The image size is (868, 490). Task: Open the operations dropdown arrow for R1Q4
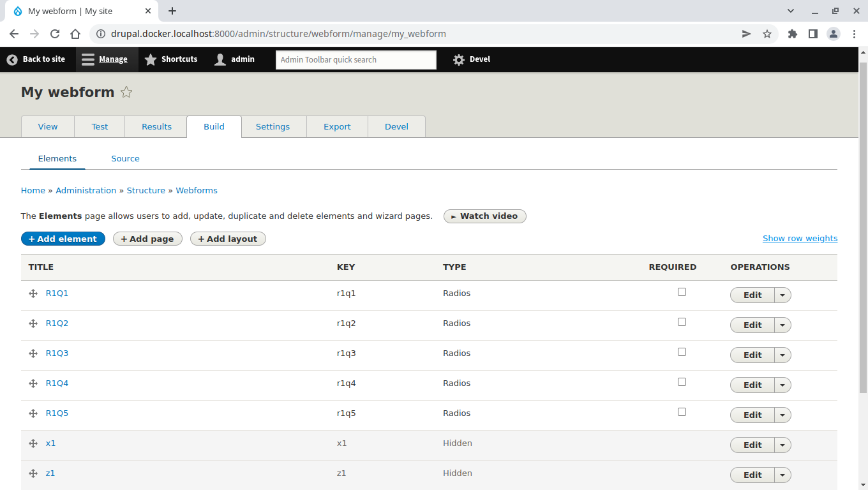tap(782, 385)
